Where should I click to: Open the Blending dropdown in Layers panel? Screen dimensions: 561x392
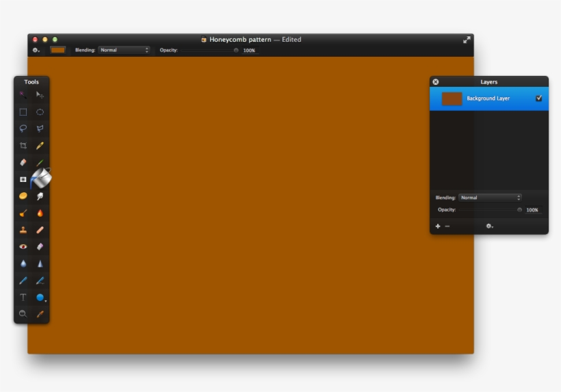pos(490,198)
